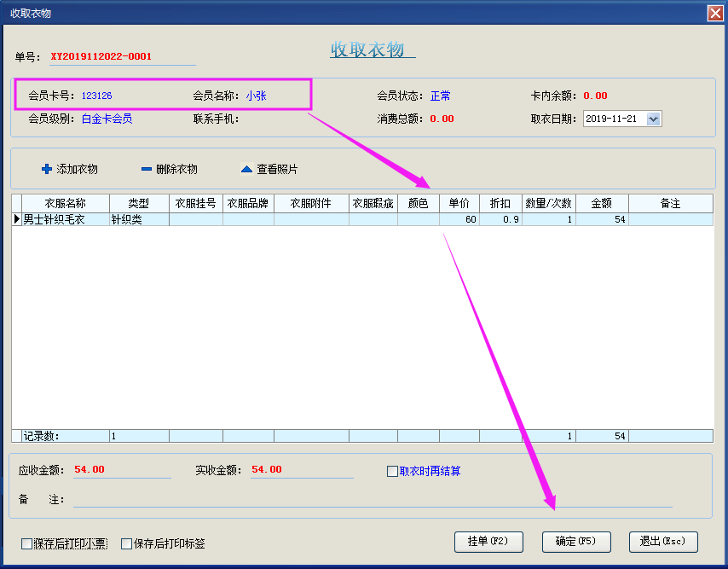Click the triangle View Photos icon
Screen dimensions: 728x569
tap(246, 170)
